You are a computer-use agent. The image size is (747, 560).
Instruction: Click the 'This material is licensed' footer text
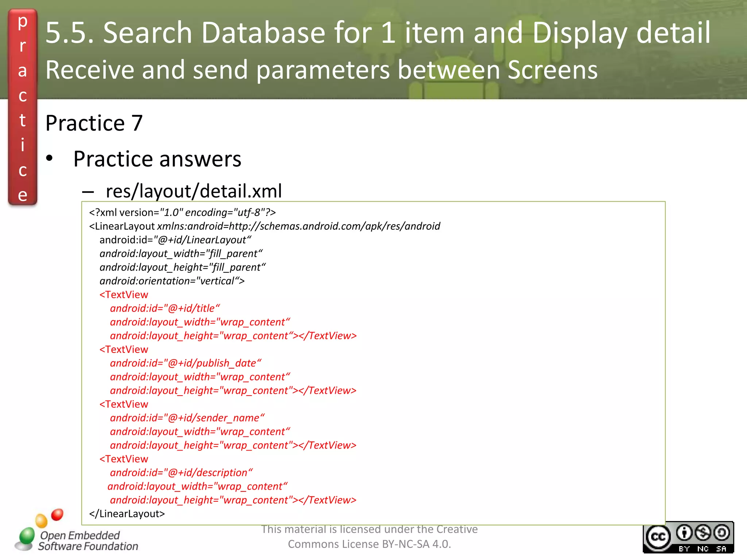pos(369,536)
